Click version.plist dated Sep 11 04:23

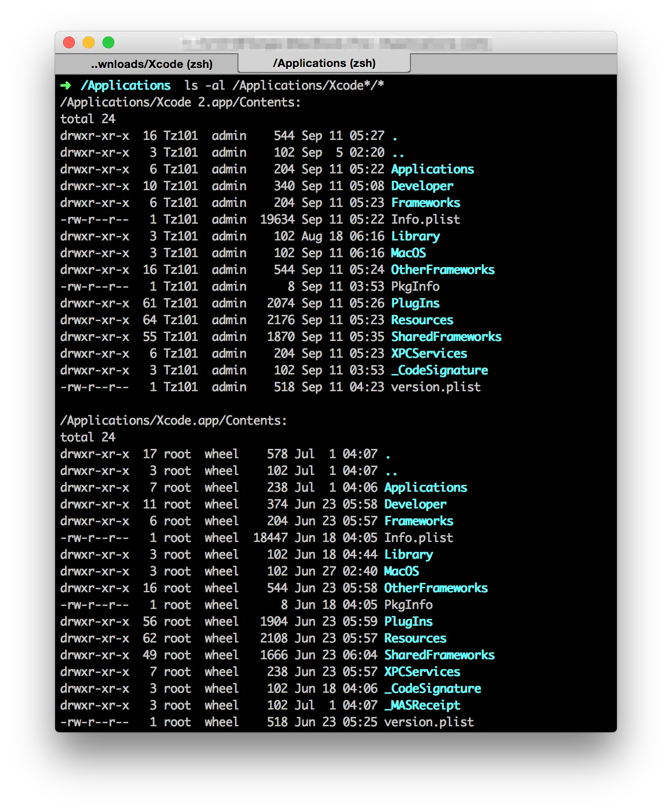click(x=436, y=387)
